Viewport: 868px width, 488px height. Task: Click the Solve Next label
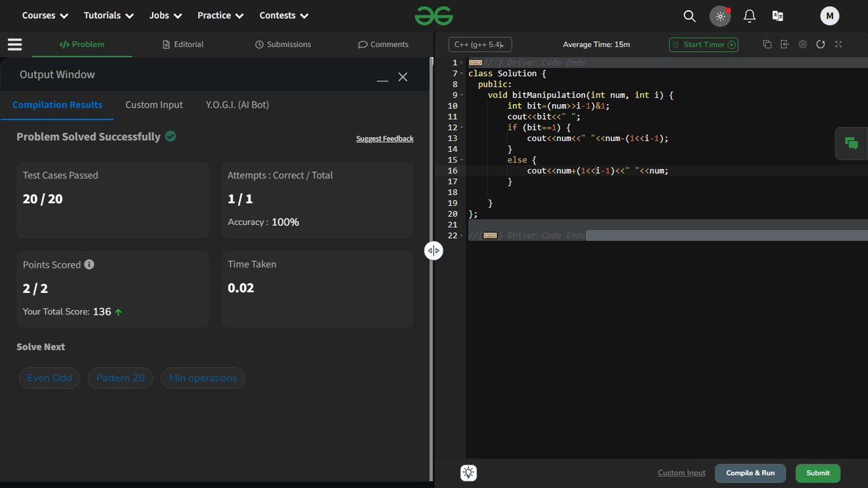tap(41, 347)
